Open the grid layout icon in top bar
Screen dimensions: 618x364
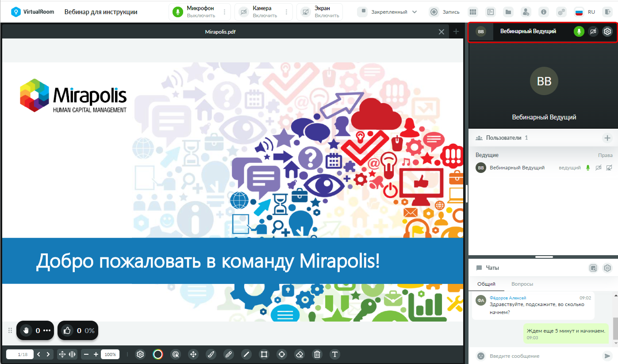473,12
